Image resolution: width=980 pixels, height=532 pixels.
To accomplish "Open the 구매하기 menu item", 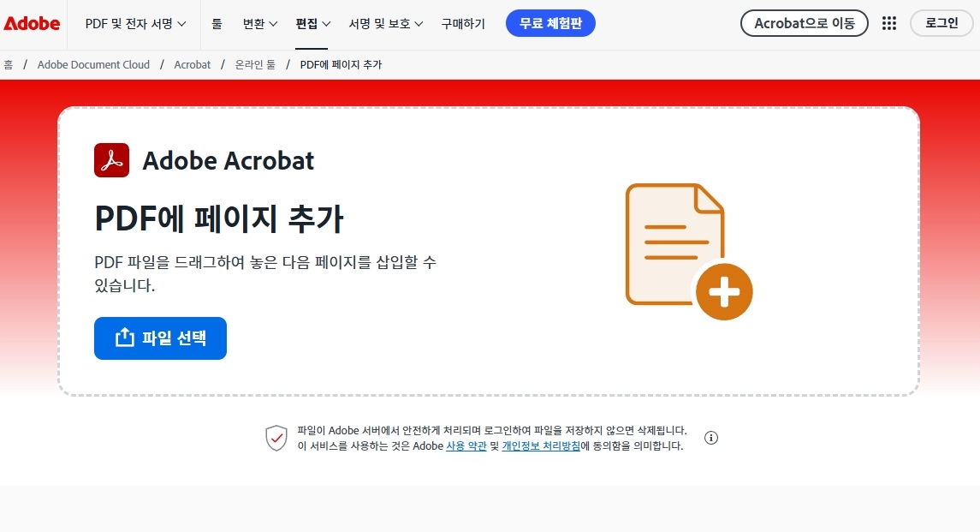I will pos(463,24).
